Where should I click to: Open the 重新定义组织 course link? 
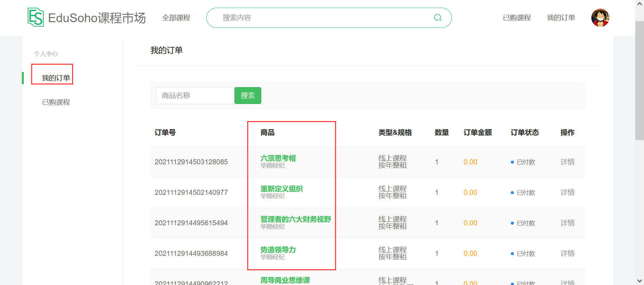(281, 188)
